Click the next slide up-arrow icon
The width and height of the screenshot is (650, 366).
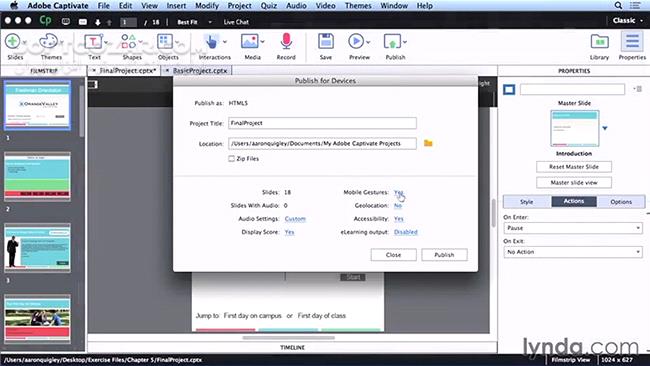[x=109, y=22]
